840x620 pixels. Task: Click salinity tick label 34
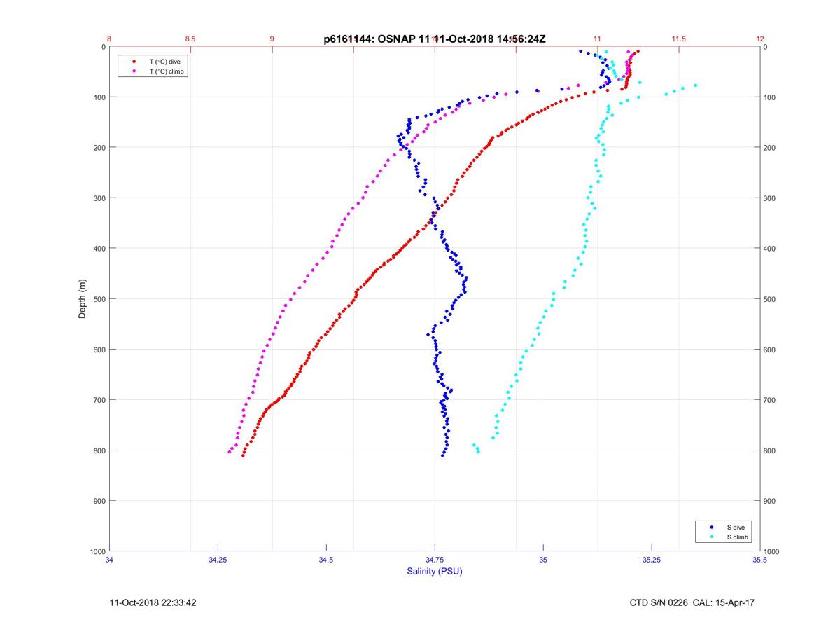coord(110,560)
